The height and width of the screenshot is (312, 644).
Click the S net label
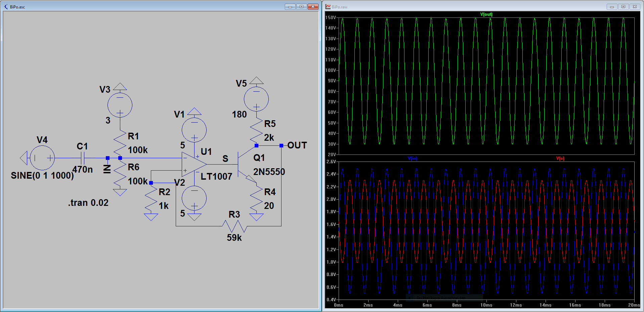tap(225, 159)
